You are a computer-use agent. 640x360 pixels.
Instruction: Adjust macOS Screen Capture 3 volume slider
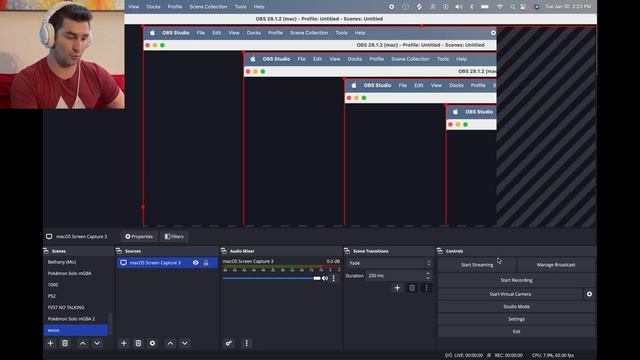(271, 278)
